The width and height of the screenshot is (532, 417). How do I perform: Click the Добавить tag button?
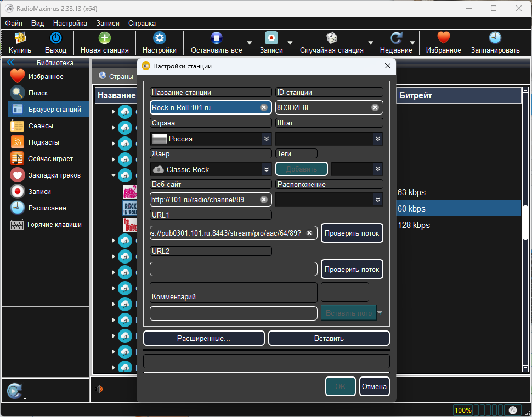pyautogui.click(x=302, y=169)
